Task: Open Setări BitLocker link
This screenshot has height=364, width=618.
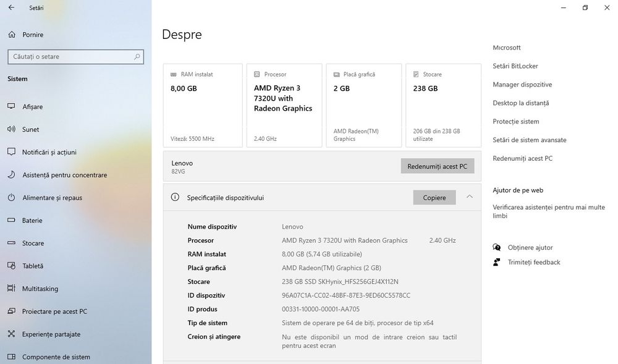Action: click(515, 66)
